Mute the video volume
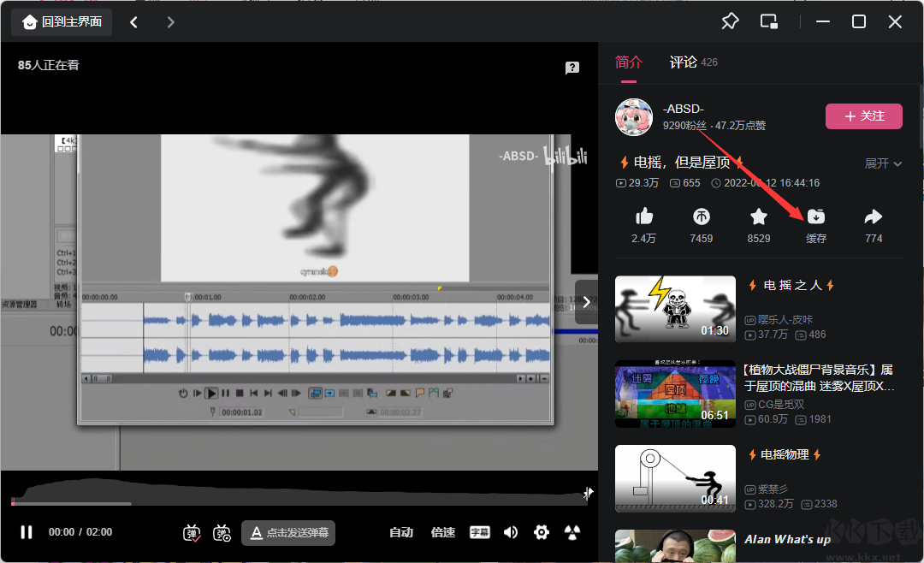The width and height of the screenshot is (924, 563). [511, 532]
